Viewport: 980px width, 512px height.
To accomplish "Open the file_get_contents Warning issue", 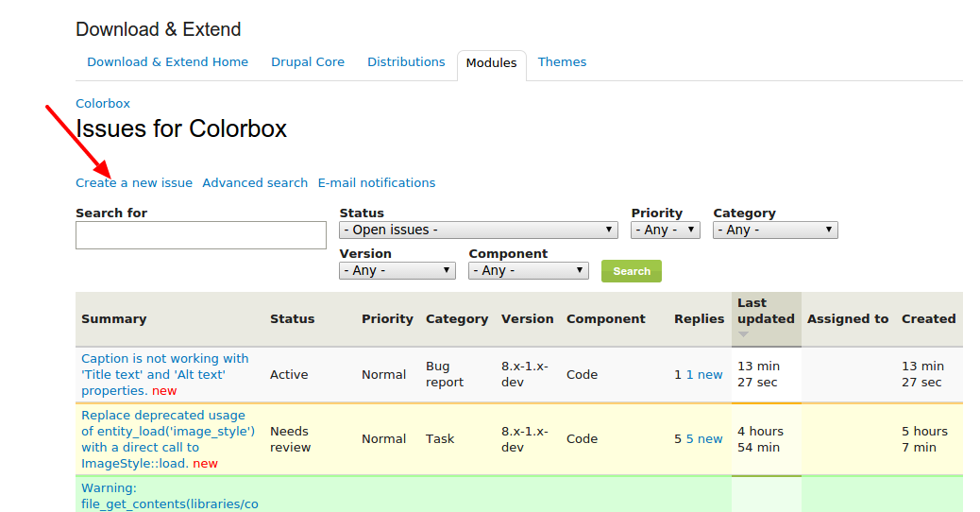I will pos(169,496).
